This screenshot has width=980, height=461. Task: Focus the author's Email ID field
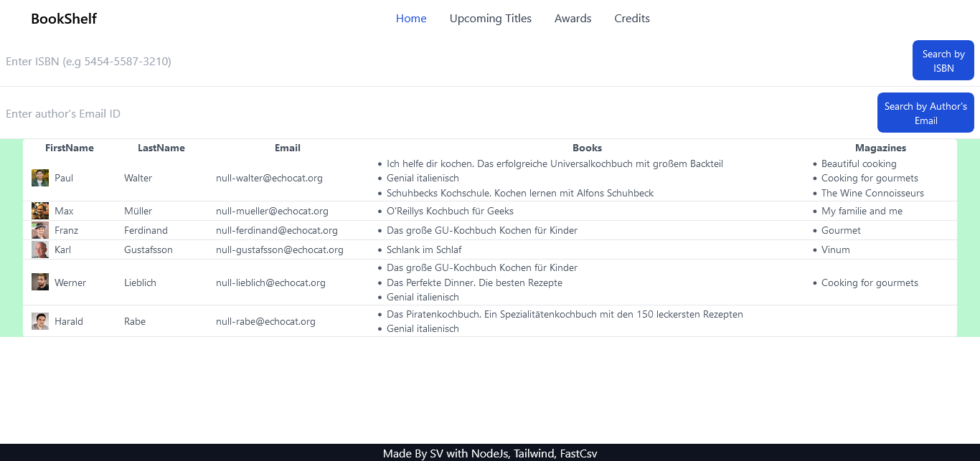tap(436, 113)
